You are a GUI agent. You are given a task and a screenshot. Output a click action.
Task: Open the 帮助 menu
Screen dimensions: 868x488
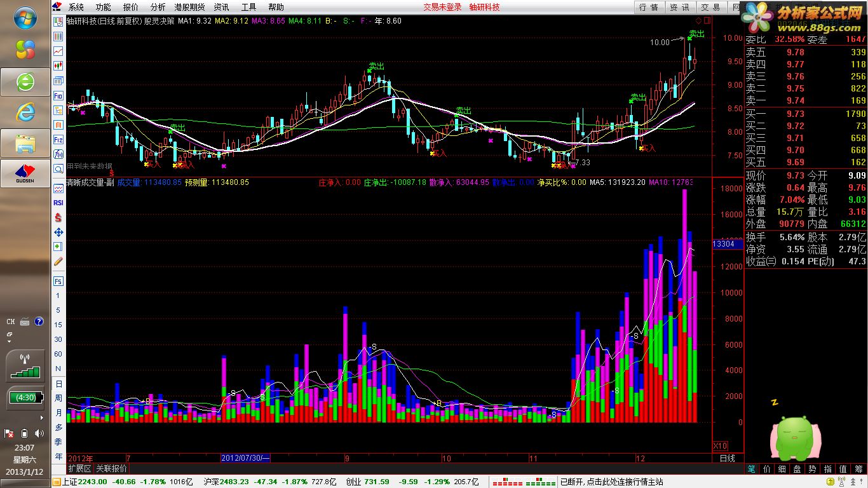point(276,7)
